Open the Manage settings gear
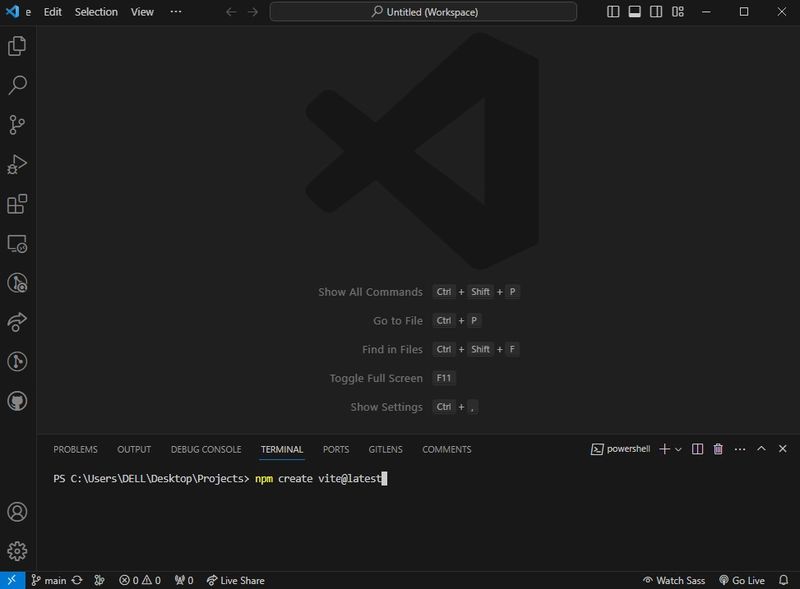 click(x=17, y=551)
